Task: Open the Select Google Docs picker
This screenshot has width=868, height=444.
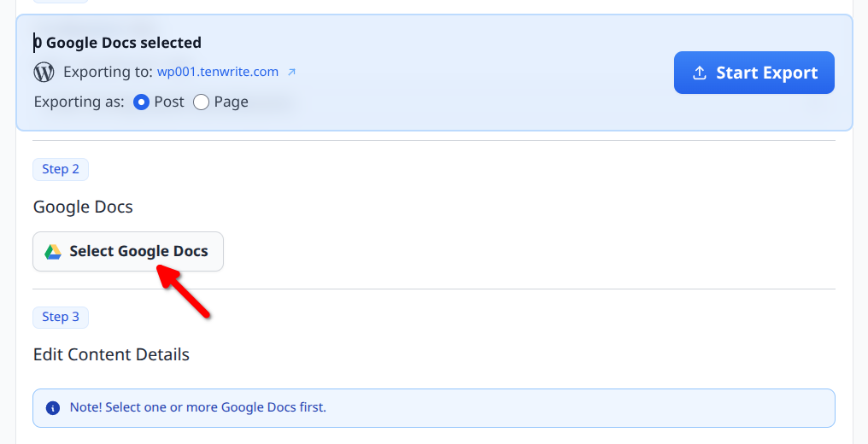Action: click(x=128, y=252)
